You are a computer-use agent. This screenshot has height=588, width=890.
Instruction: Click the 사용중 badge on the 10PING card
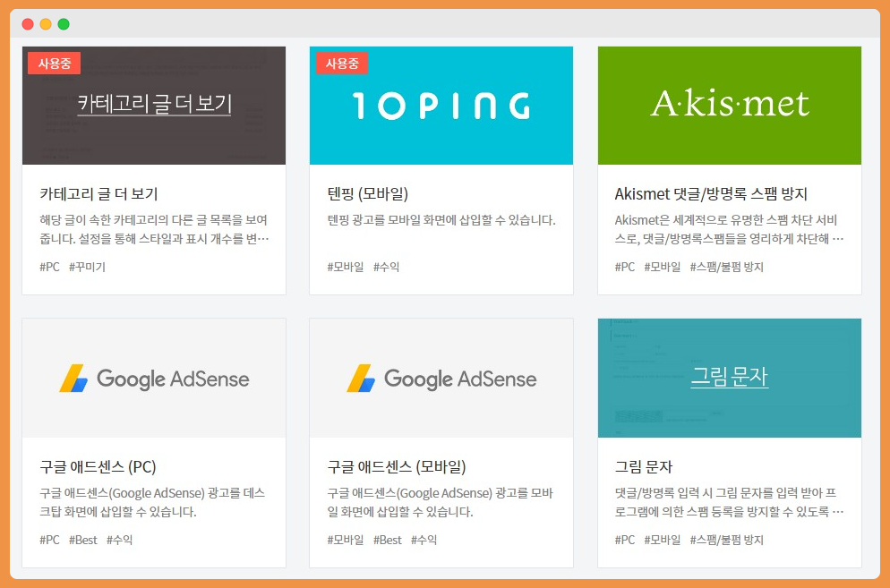coord(342,63)
